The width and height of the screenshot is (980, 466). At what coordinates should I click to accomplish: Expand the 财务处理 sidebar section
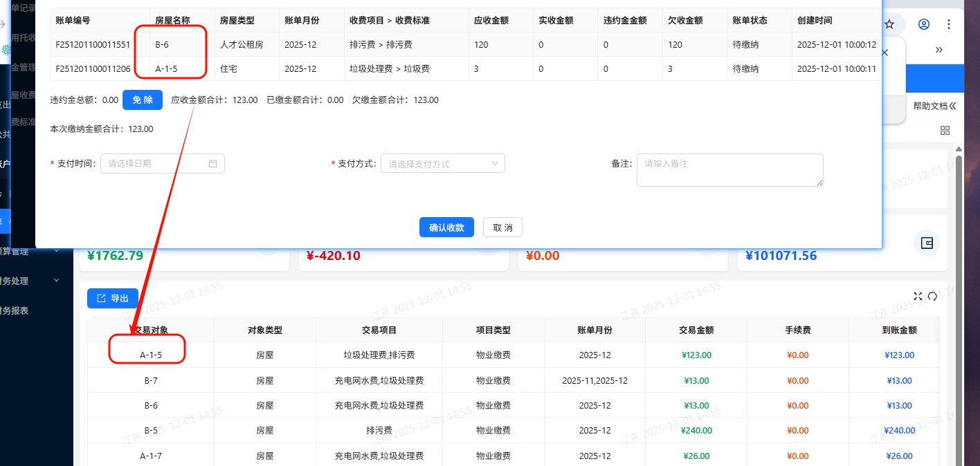28,281
